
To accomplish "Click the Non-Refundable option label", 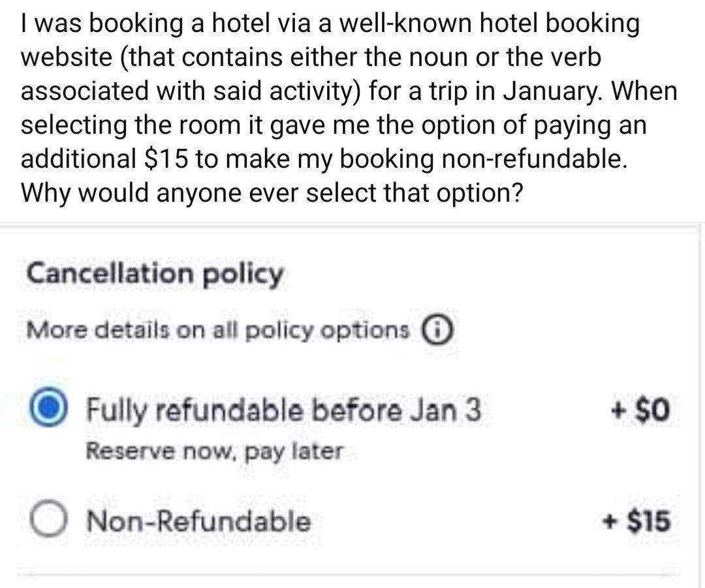I will pyautogui.click(x=200, y=521).
